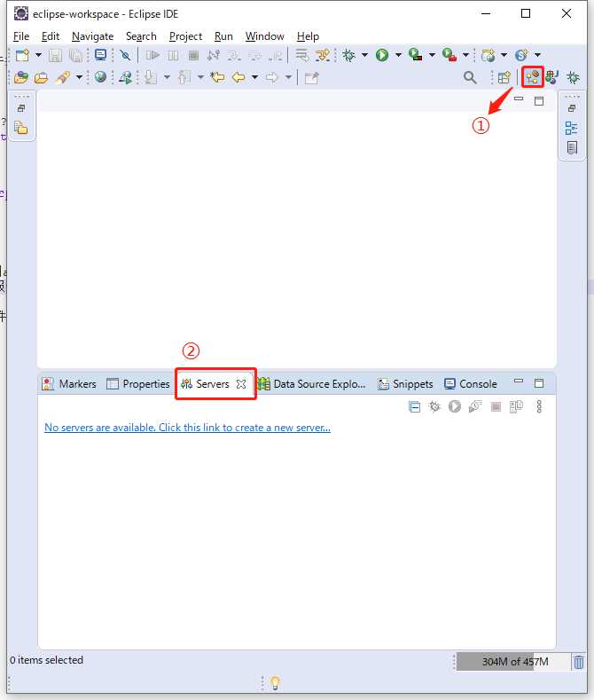Open the Back history dropdown arrow

coord(254,77)
